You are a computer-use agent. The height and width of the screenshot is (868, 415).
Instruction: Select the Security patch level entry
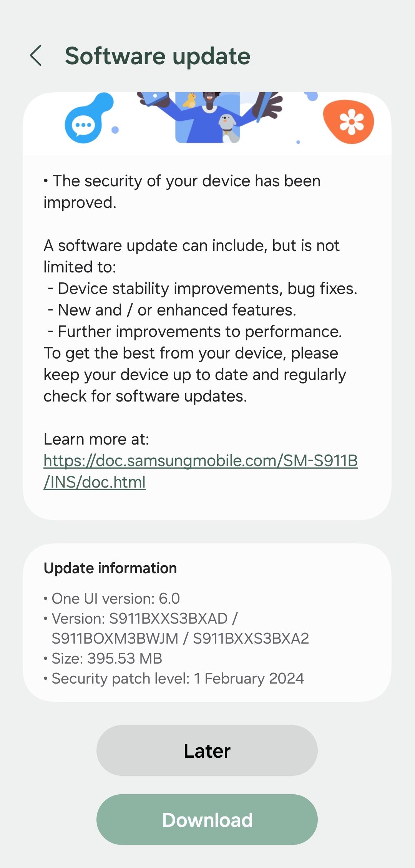coord(174,678)
